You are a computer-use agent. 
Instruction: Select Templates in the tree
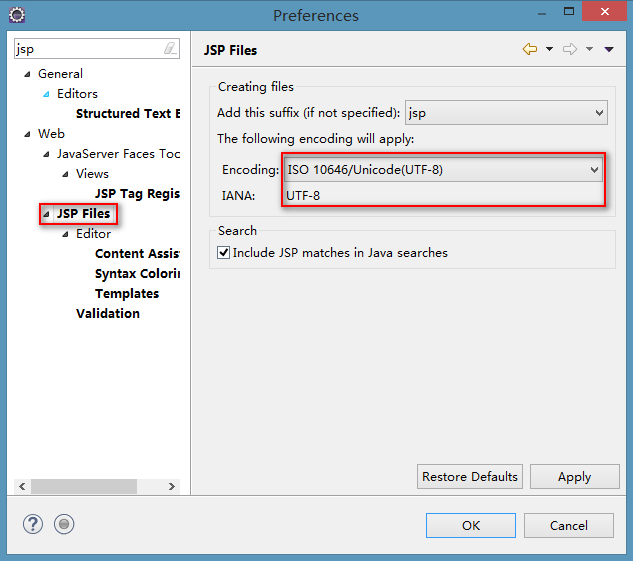[x=127, y=293]
